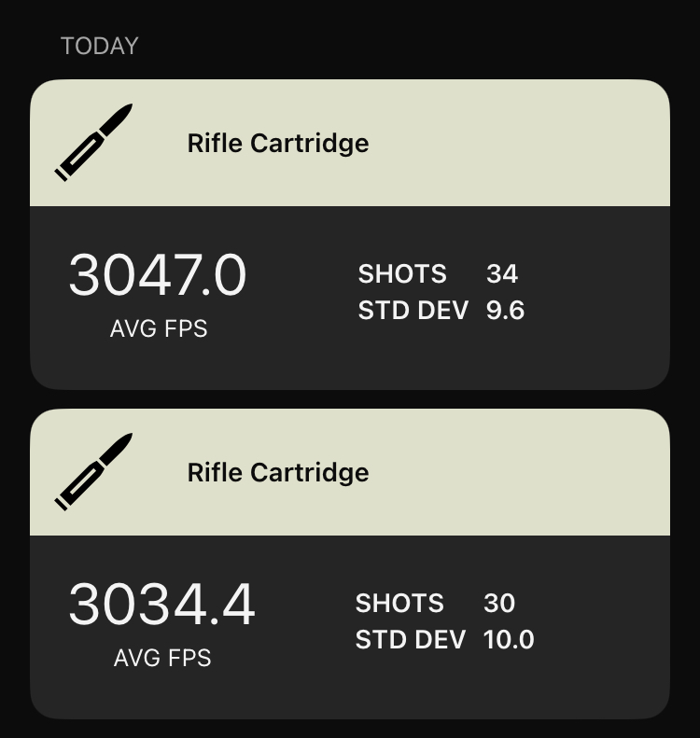Viewport: 700px width, 738px height.
Task: Select the 3034.4 average velocity value
Action: tap(162, 604)
